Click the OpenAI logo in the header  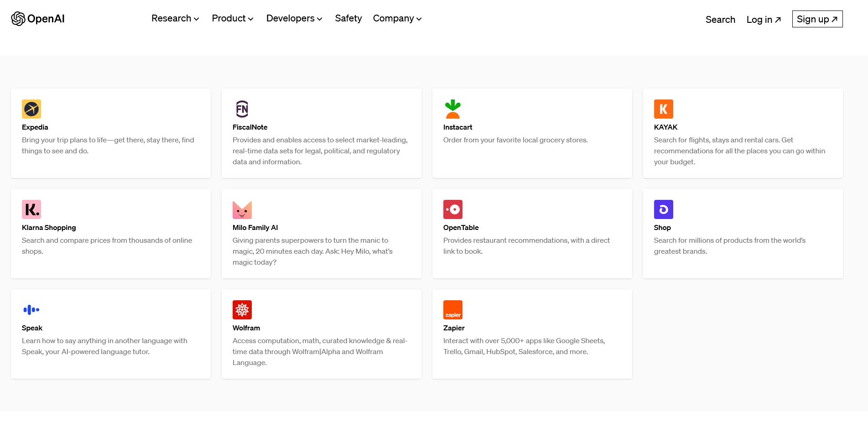(x=38, y=19)
